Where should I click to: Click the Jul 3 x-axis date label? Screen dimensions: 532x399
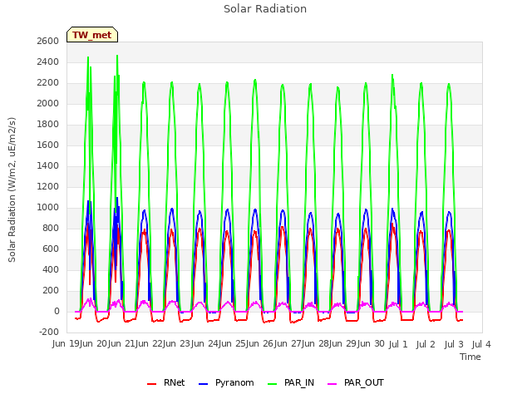454,344
